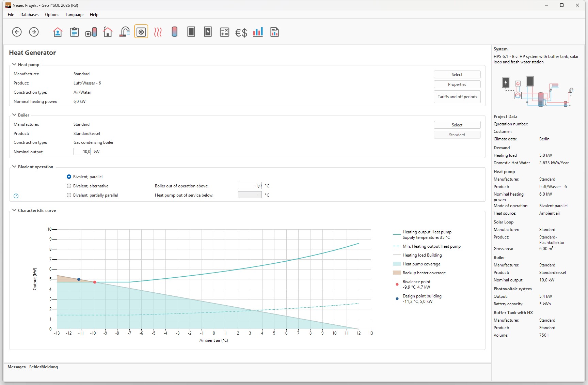Click the back arrow navigation icon
The height and width of the screenshot is (385, 588).
coord(17,32)
